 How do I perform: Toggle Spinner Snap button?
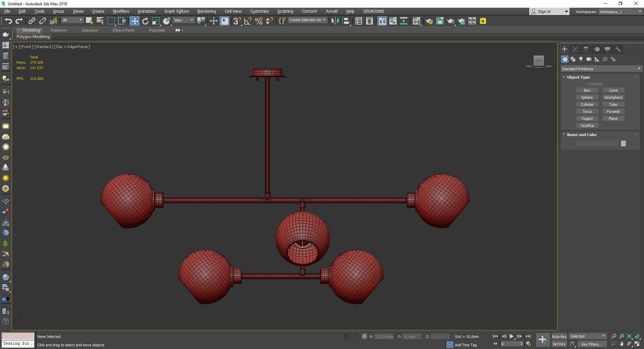click(269, 21)
